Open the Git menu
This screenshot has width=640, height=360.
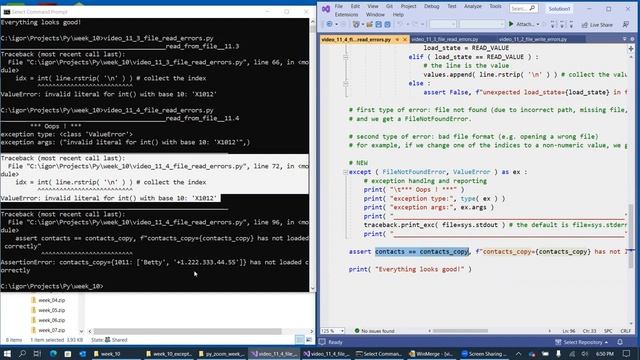389,7
